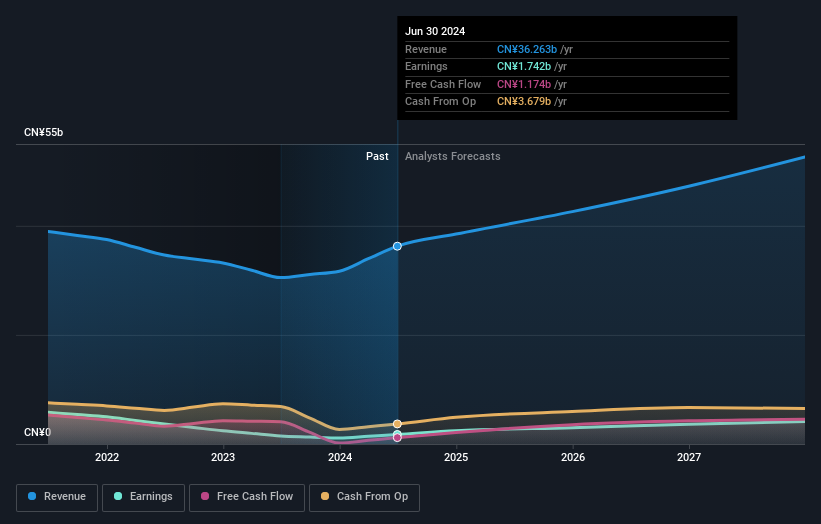This screenshot has height=524, width=821.
Task: Toggle the Earnings legend button
Action: [143, 497]
